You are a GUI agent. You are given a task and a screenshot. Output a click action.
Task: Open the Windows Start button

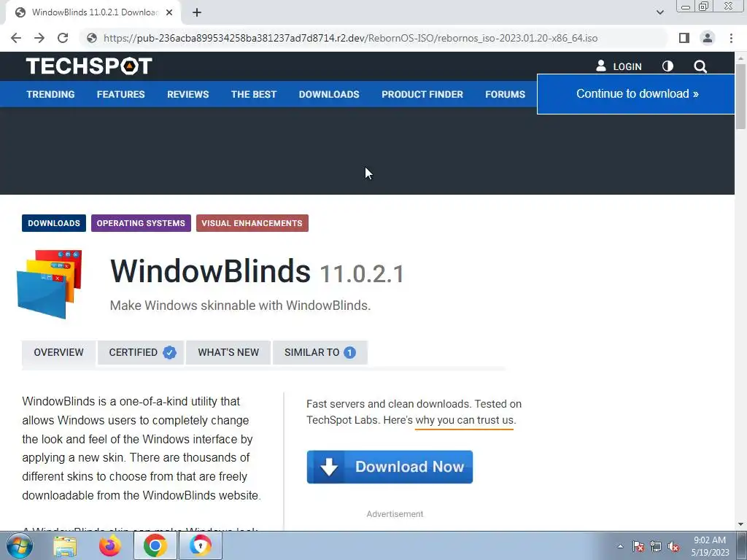tap(20, 545)
